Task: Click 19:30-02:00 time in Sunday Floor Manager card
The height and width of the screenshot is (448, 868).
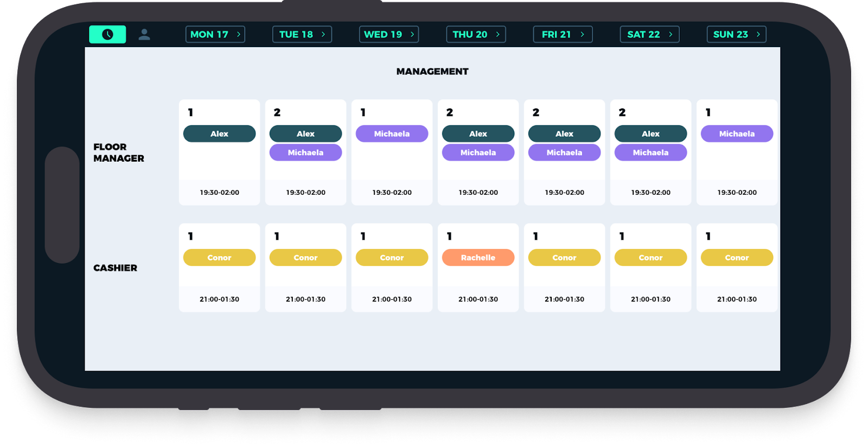Action: [x=737, y=193]
